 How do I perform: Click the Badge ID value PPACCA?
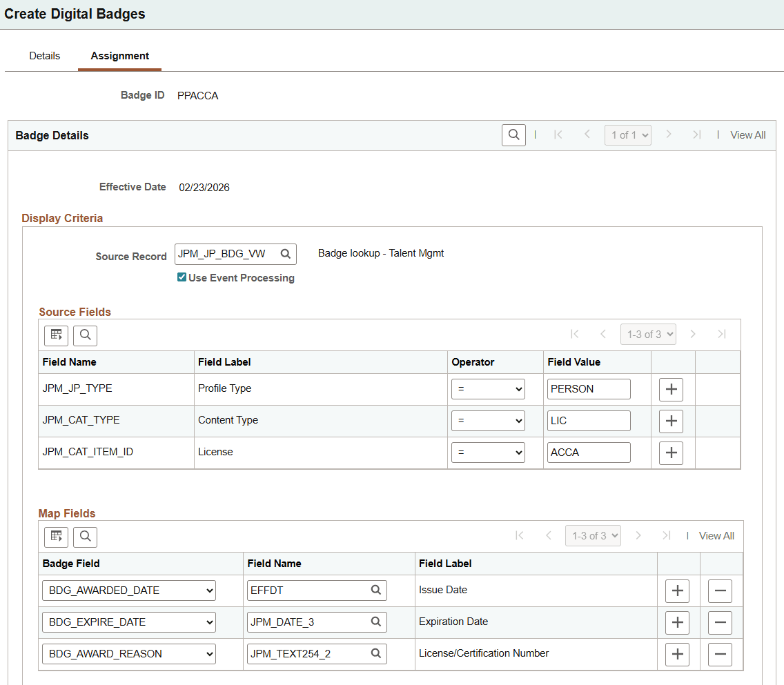(x=198, y=96)
